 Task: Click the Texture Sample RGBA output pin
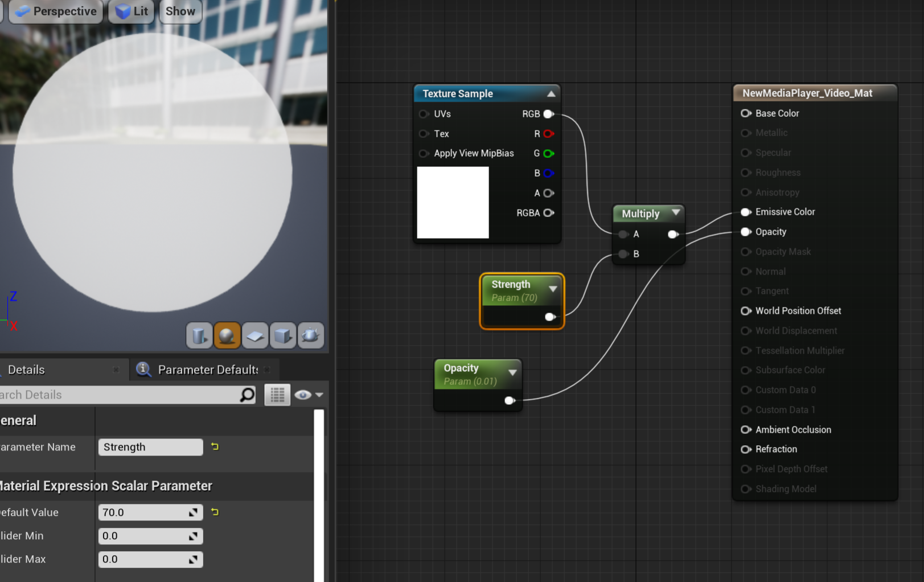click(548, 213)
